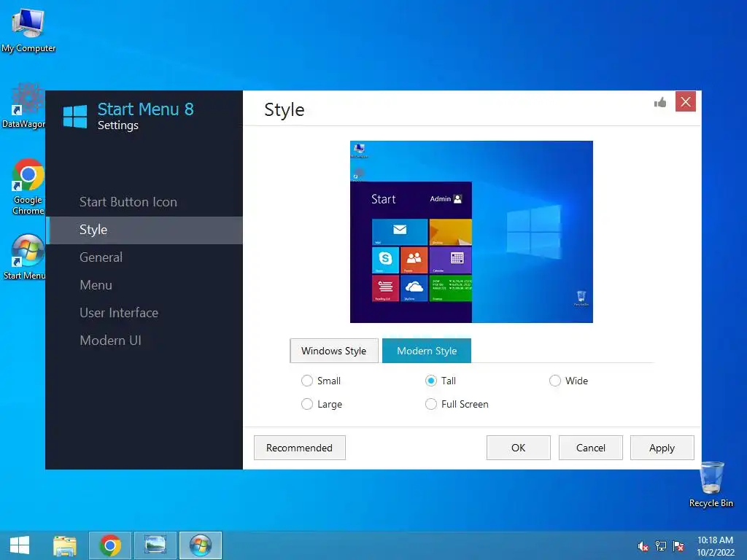The image size is (747, 560).
Task: Open the User Interface settings section
Action: (x=144, y=313)
